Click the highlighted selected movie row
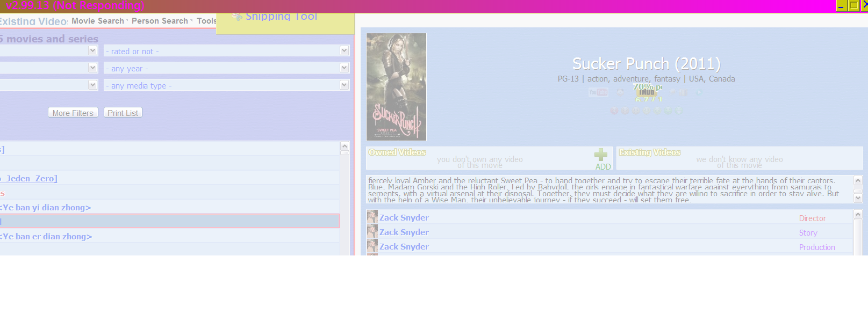This screenshot has height=322, width=868. pos(169,221)
